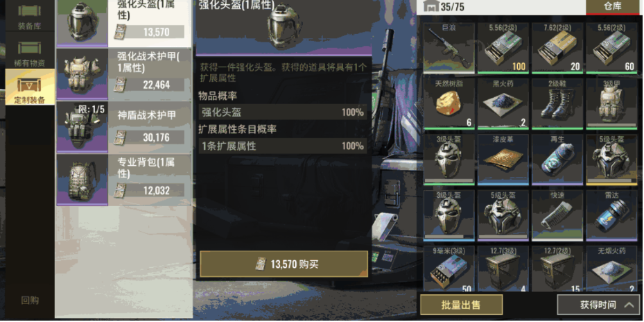Screen dimensions: 644x322
Task: Select the 黑火药 gunpowder item
Action: tap(503, 103)
